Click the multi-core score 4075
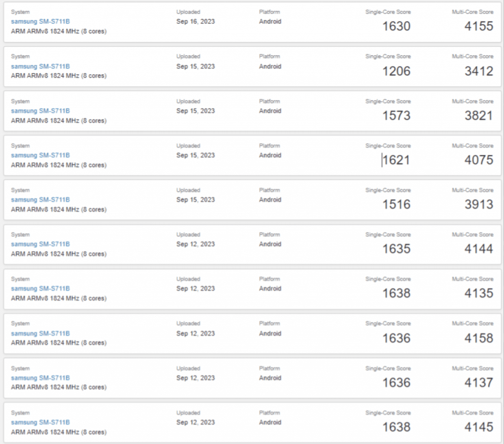Screen dimensions: 504x444 click(478, 160)
